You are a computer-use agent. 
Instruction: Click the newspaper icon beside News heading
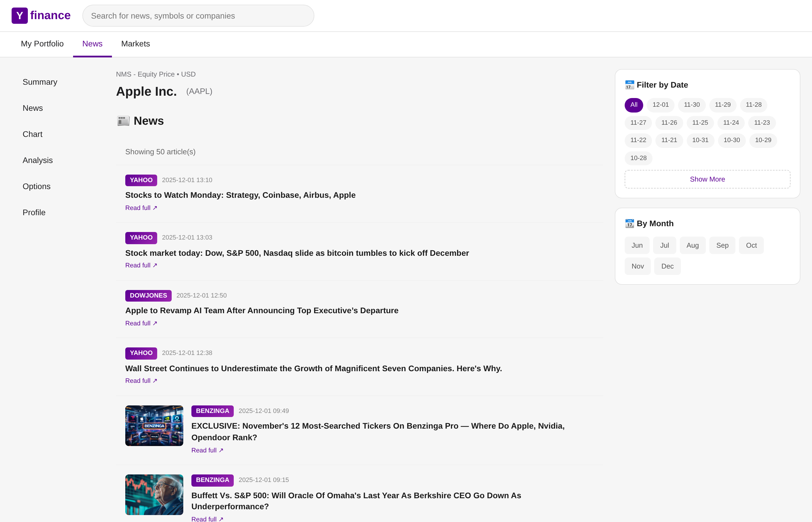click(123, 121)
